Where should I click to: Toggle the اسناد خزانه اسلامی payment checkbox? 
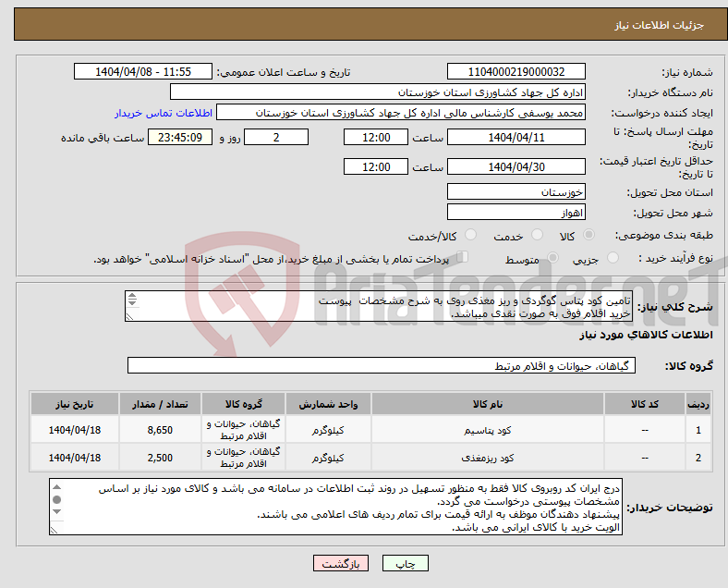[x=463, y=256]
